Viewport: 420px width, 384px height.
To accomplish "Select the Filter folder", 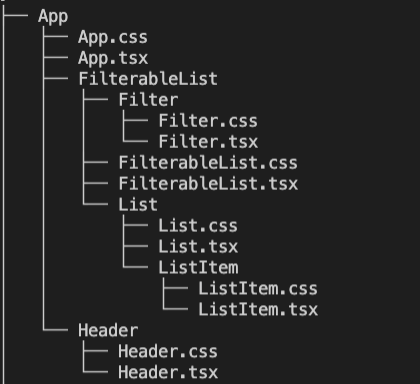I will point(148,100).
